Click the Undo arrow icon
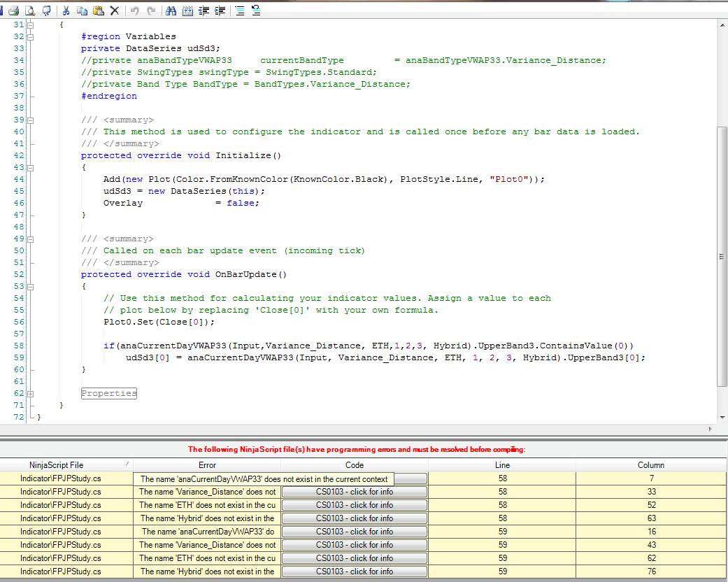This screenshot has width=728, height=582. [x=135, y=10]
